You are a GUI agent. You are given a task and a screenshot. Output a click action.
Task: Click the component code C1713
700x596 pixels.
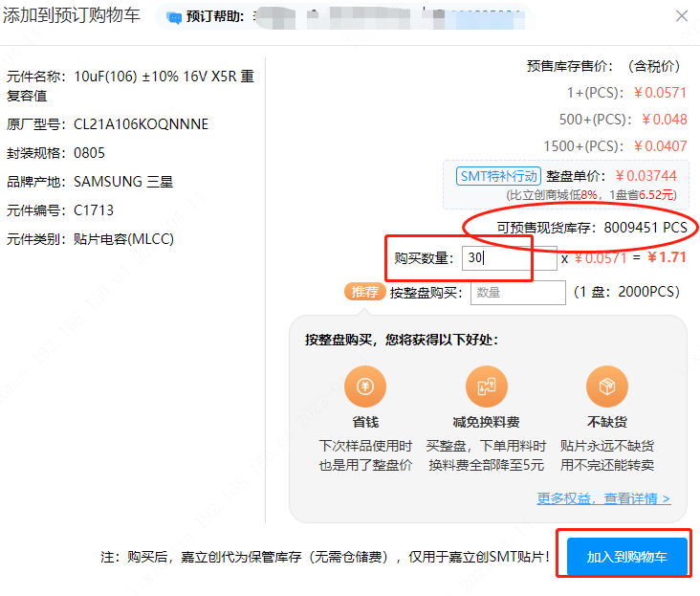click(94, 210)
